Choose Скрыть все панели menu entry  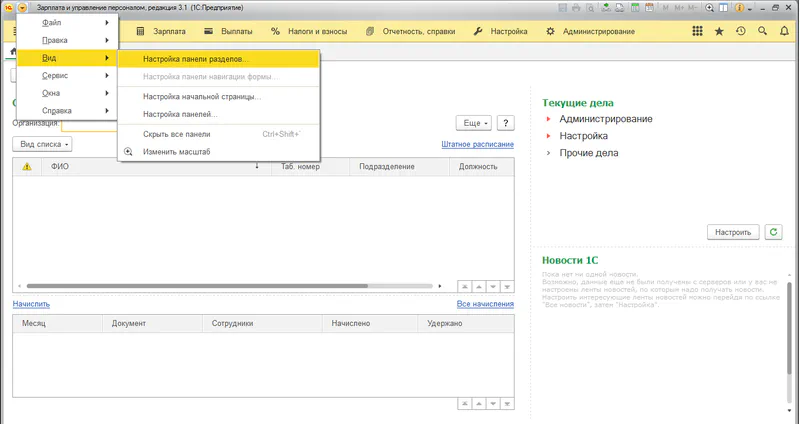176,133
